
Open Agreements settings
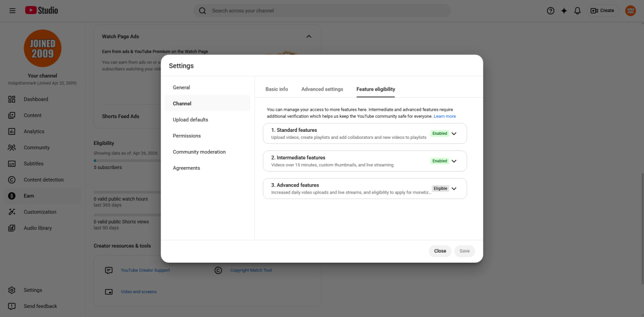(x=207, y=168)
